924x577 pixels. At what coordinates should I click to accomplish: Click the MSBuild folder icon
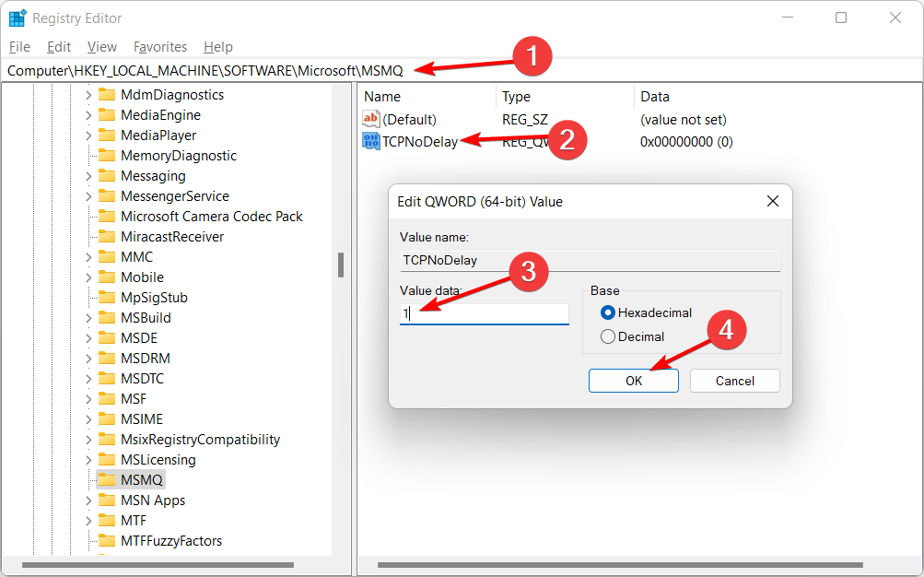coord(106,317)
